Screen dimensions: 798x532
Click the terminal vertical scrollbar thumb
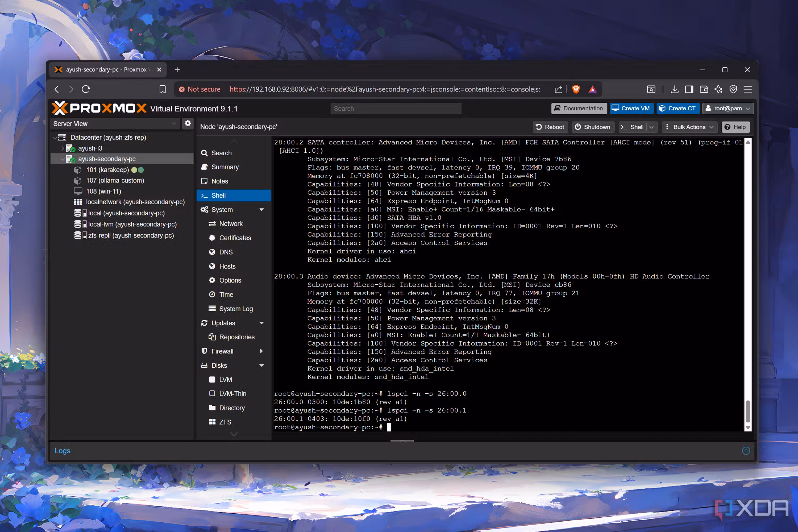(747, 411)
